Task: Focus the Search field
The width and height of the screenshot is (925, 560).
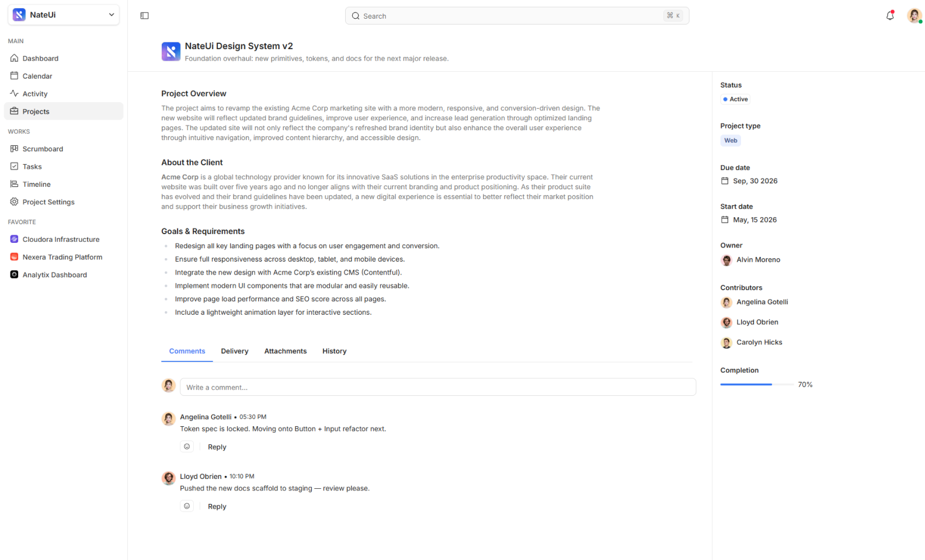Action: click(x=517, y=16)
